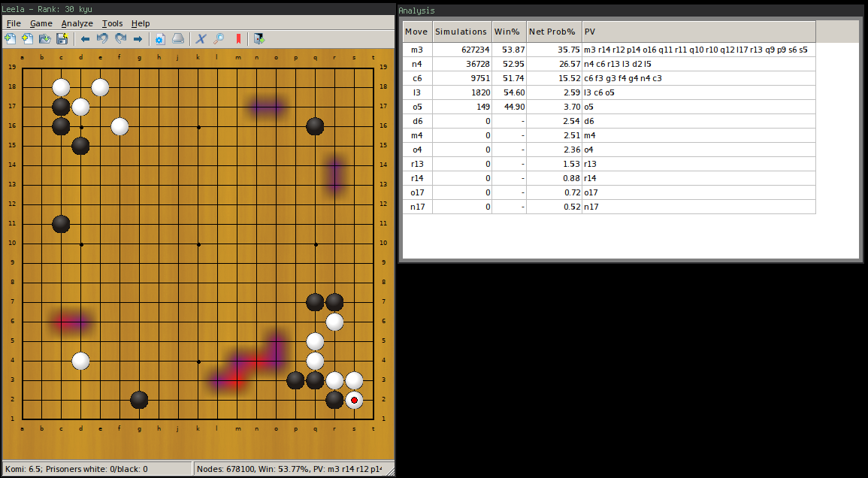
Task: Open a saved SGF game file
Action: pos(44,38)
